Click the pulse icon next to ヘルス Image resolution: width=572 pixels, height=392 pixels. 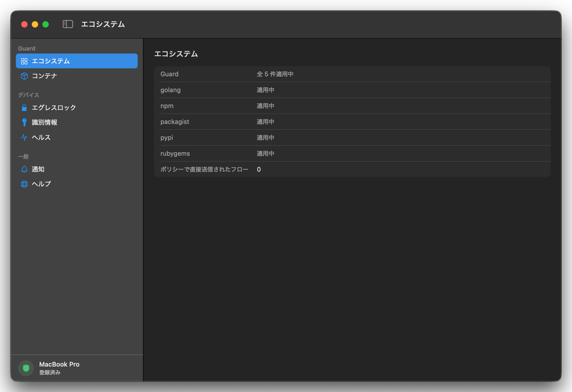click(x=24, y=137)
